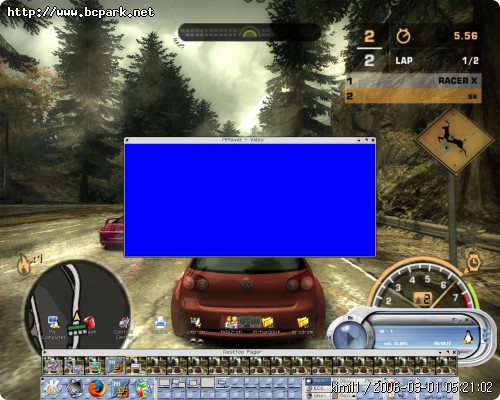Click the eject button above the play button
The height and width of the screenshot is (400, 500).
pos(350,318)
